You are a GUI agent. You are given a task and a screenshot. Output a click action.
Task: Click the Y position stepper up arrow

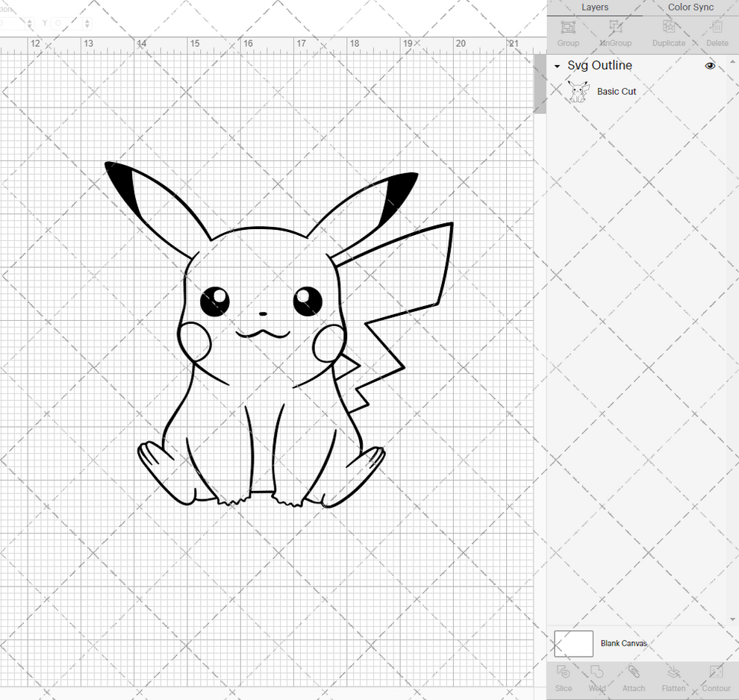coord(87,19)
